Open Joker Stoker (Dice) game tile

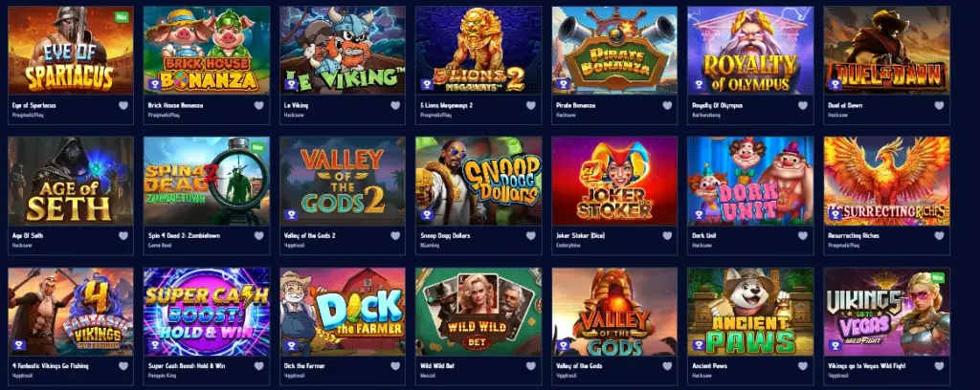[x=614, y=181]
